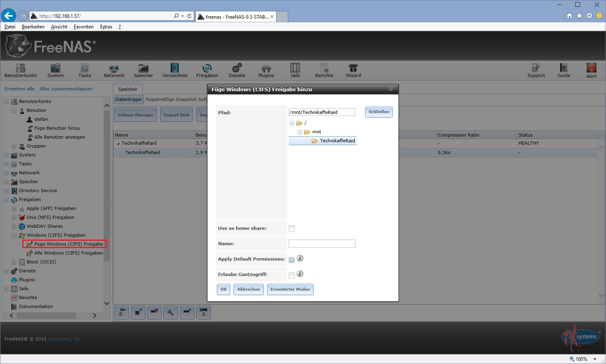Click Schließen button beside path
The image size is (606, 364).
pyautogui.click(x=379, y=112)
